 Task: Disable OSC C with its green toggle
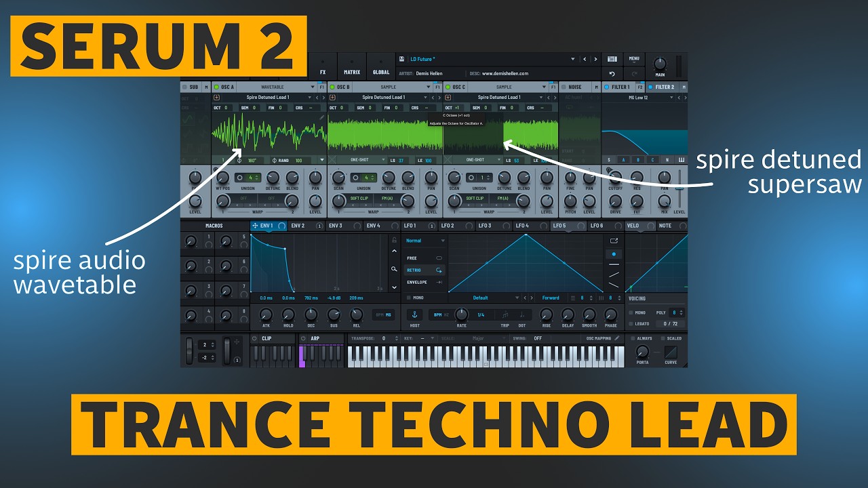click(448, 87)
